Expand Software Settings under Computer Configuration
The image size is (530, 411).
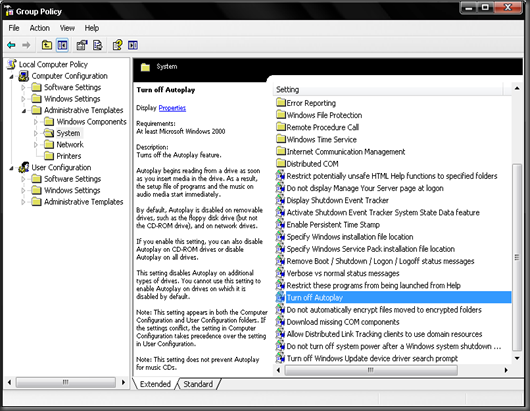pos(23,88)
